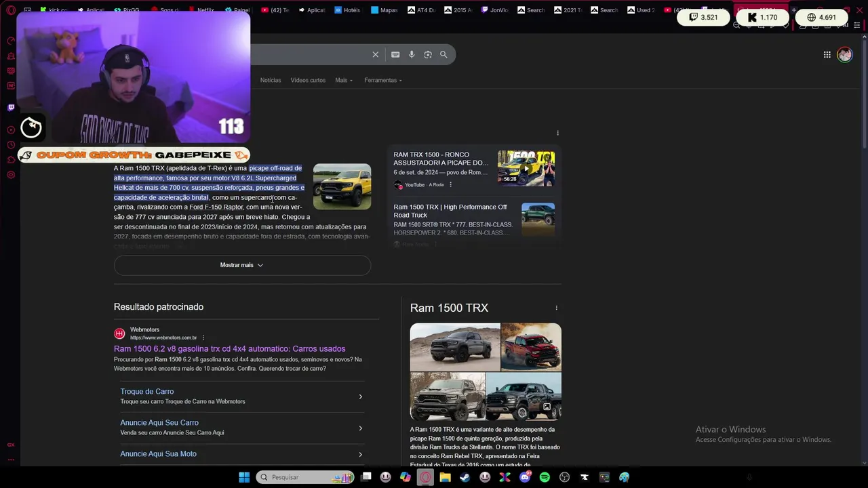Open sidebar Settings gear icon
Viewport: 868px width, 488px height.
tap(11, 175)
